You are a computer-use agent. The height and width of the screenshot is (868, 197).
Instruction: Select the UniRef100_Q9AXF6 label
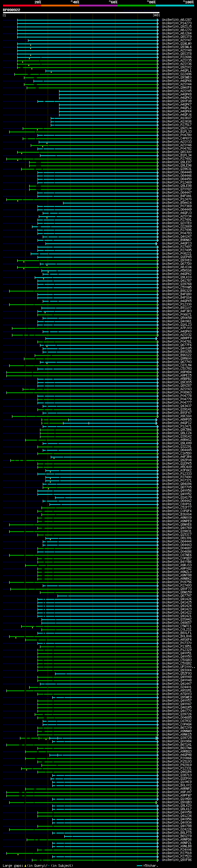point(177,88)
